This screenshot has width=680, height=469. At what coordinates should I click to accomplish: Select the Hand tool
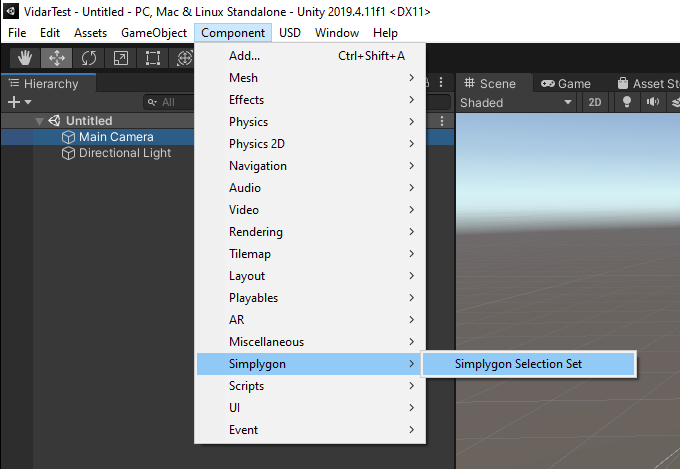[23, 58]
